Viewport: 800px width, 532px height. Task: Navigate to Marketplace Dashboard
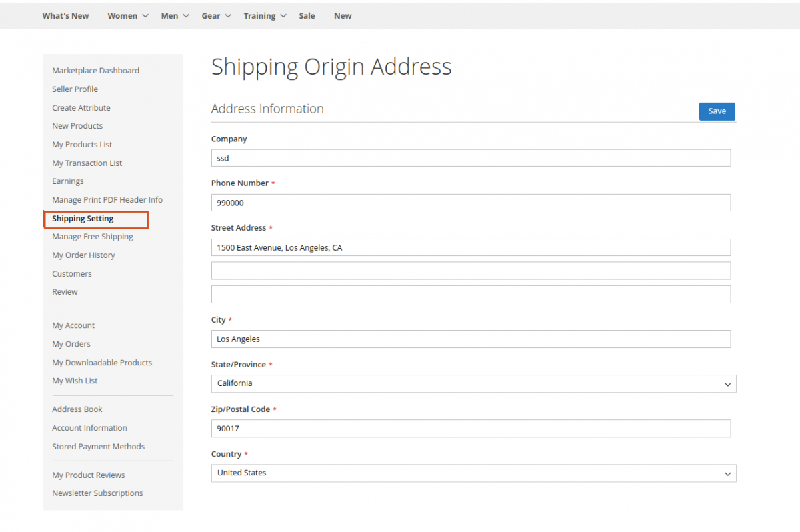(95, 70)
